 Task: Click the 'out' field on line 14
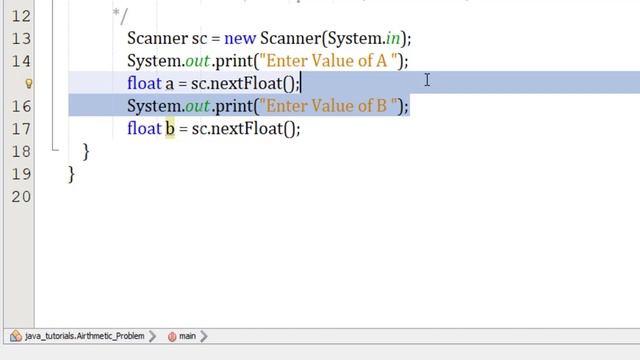[198, 61]
